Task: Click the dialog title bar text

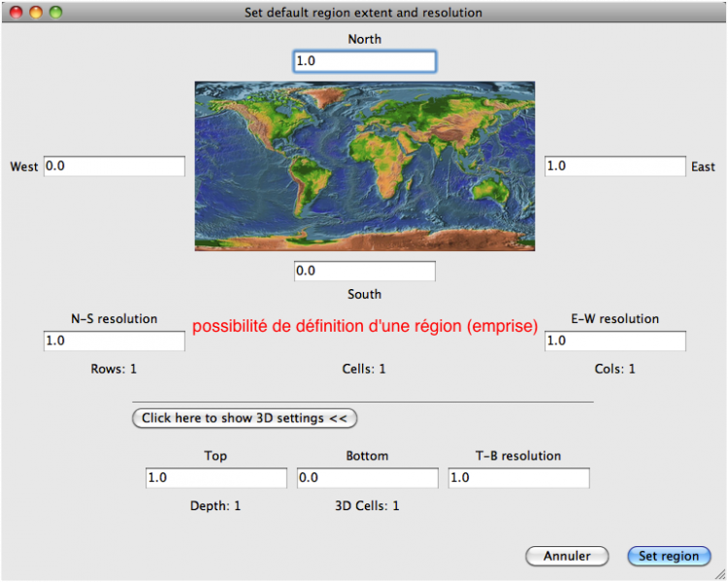Action: click(x=364, y=13)
